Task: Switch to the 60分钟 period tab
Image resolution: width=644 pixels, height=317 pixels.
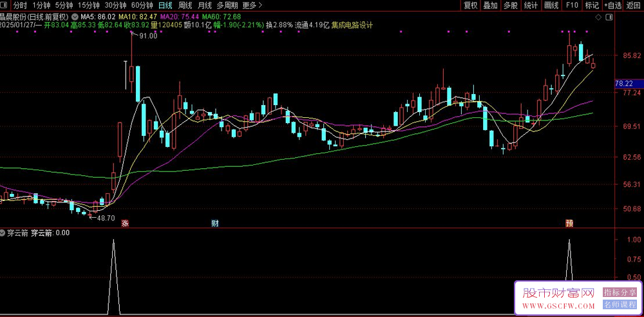Action: pyautogui.click(x=142, y=5)
